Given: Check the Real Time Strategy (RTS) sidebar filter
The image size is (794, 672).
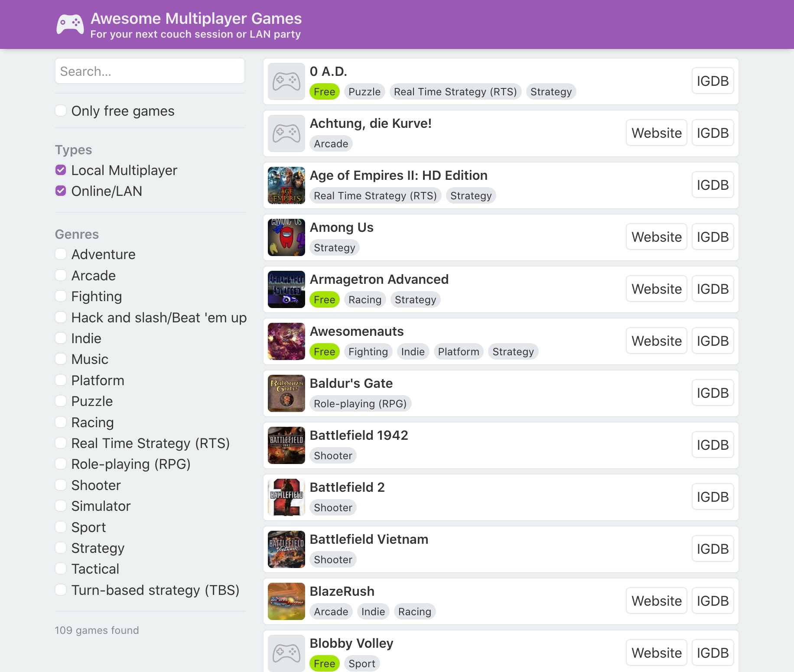Looking at the screenshot, I should (x=61, y=443).
